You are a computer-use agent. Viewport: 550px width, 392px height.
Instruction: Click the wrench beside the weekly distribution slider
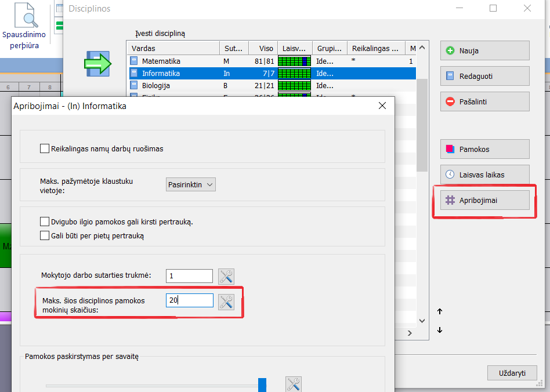[294, 384]
